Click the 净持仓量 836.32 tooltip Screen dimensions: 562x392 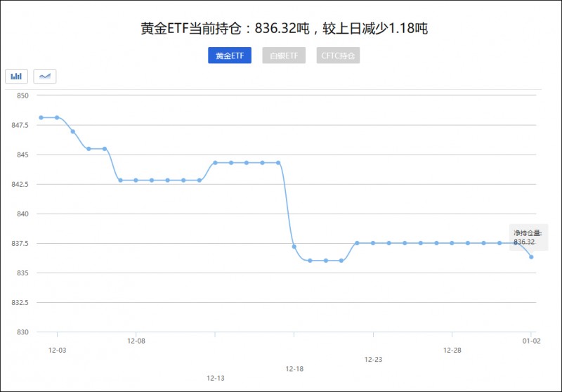click(528, 237)
